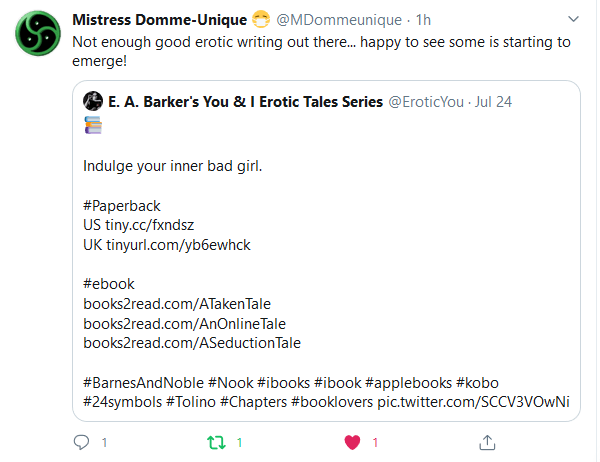Toggle the red heart like icon
The image size is (600, 462).
coord(352,441)
